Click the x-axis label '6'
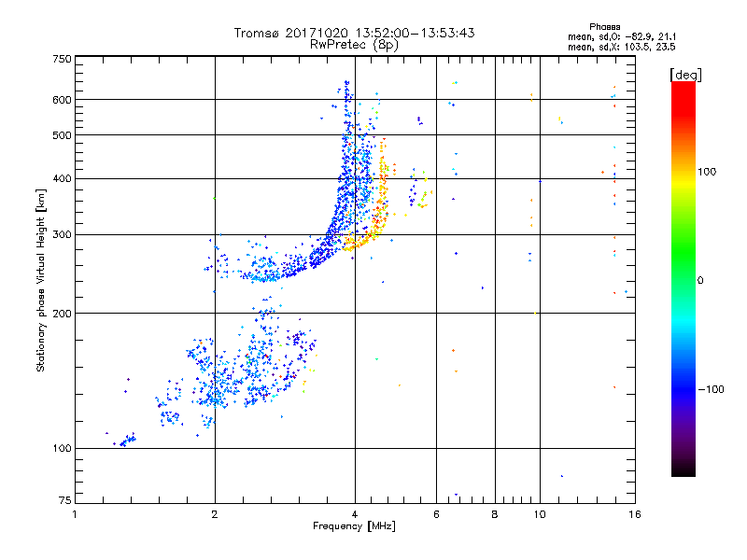 point(436,514)
